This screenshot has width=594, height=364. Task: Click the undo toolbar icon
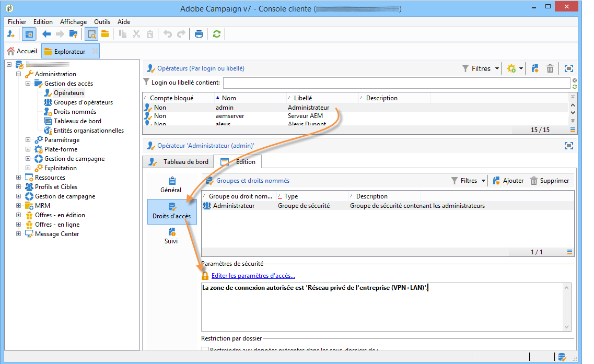(x=168, y=34)
